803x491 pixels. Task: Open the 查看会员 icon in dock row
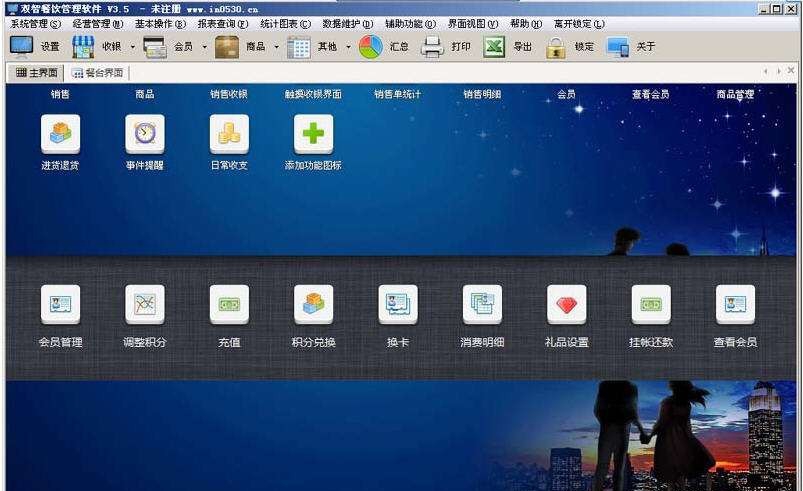tap(735, 304)
